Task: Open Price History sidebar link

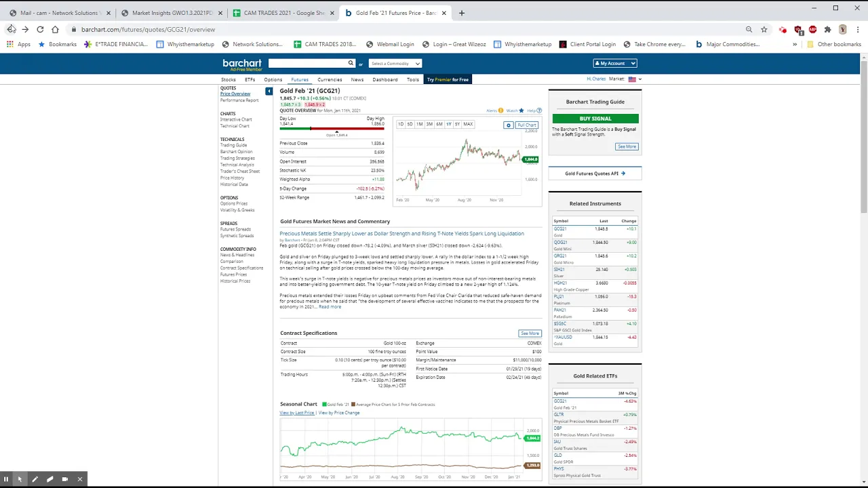Action: click(232, 178)
